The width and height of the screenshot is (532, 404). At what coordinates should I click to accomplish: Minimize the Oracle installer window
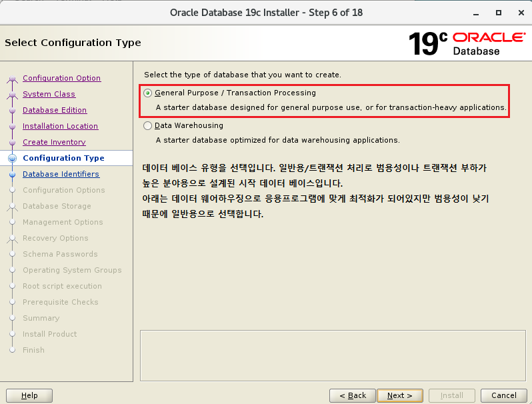[x=476, y=13]
